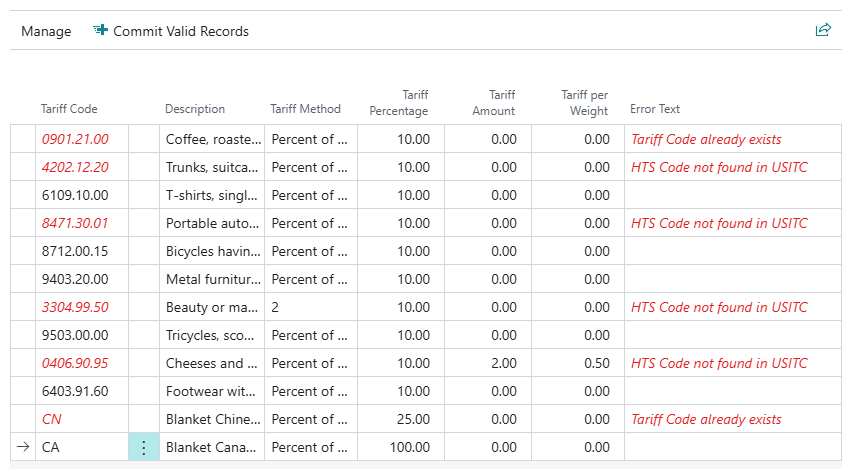Click Commit Valid Records action
The image size is (847, 469).
(x=180, y=31)
